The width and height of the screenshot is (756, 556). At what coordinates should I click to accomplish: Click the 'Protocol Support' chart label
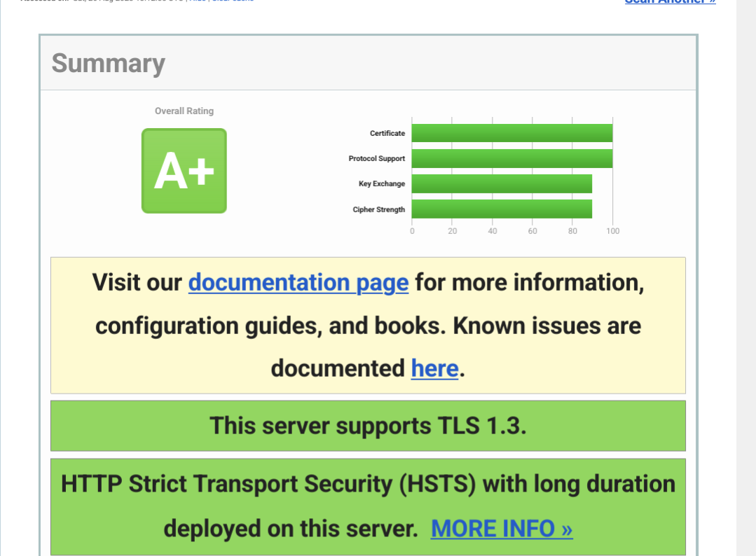377,158
